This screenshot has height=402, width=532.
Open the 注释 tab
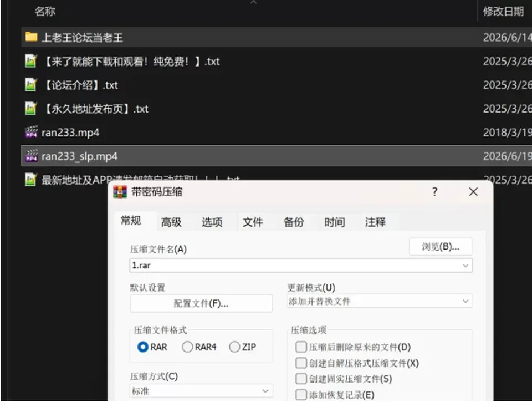(375, 222)
